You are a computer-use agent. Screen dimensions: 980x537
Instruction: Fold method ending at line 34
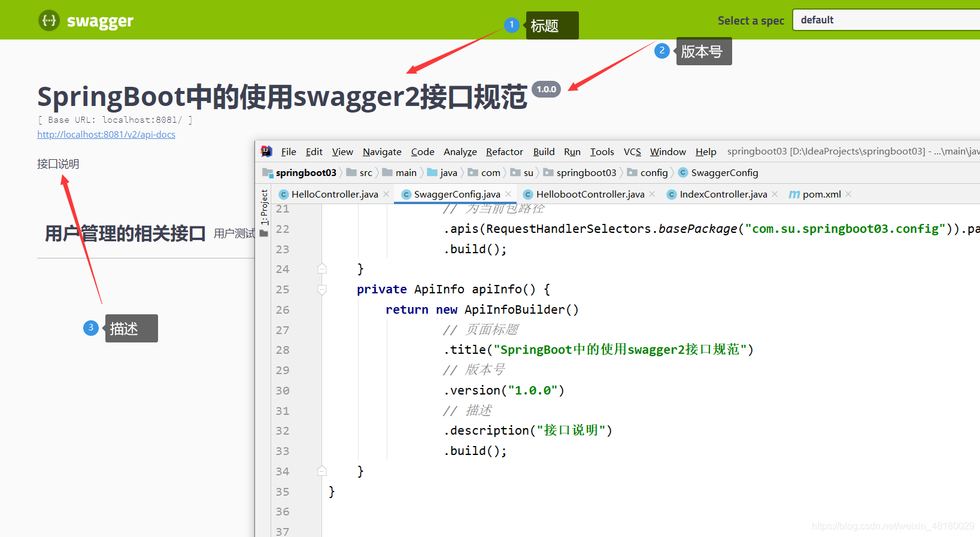pos(322,471)
